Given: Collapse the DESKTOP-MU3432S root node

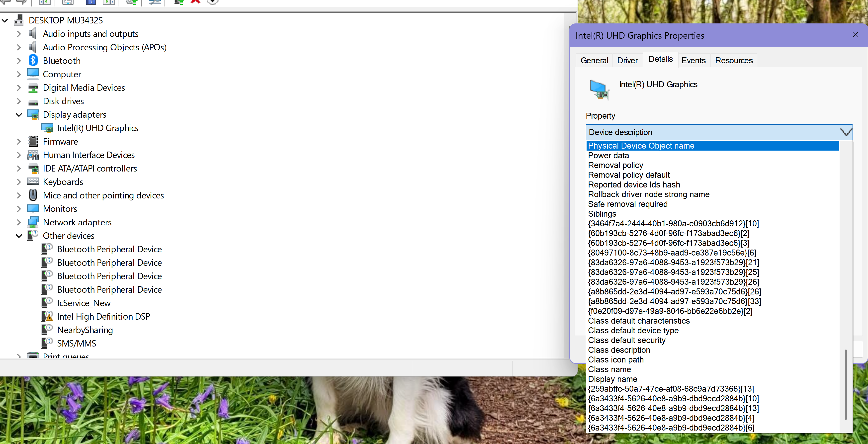Looking at the screenshot, I should pyautogui.click(x=5, y=20).
